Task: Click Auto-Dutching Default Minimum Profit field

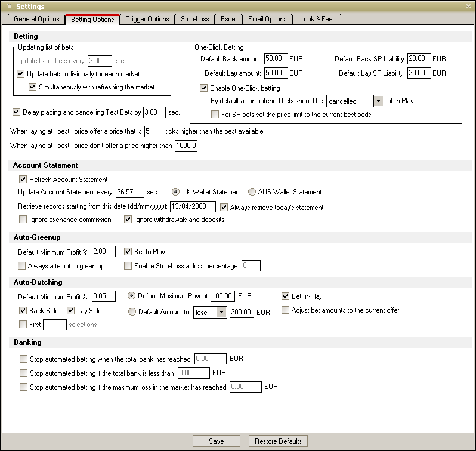Action: (x=104, y=296)
